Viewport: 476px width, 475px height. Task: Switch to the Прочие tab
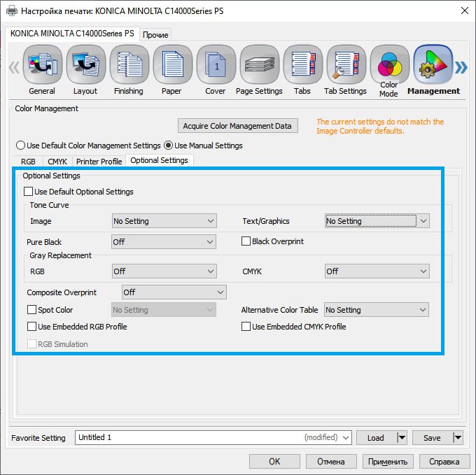[x=155, y=35]
